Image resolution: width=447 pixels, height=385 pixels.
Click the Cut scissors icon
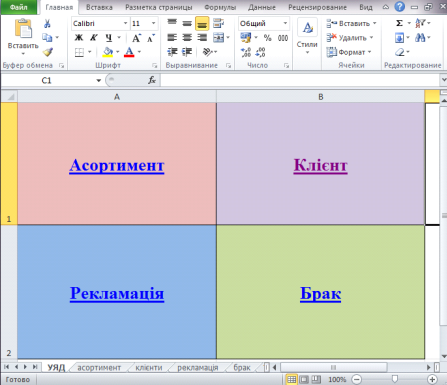tap(47, 23)
